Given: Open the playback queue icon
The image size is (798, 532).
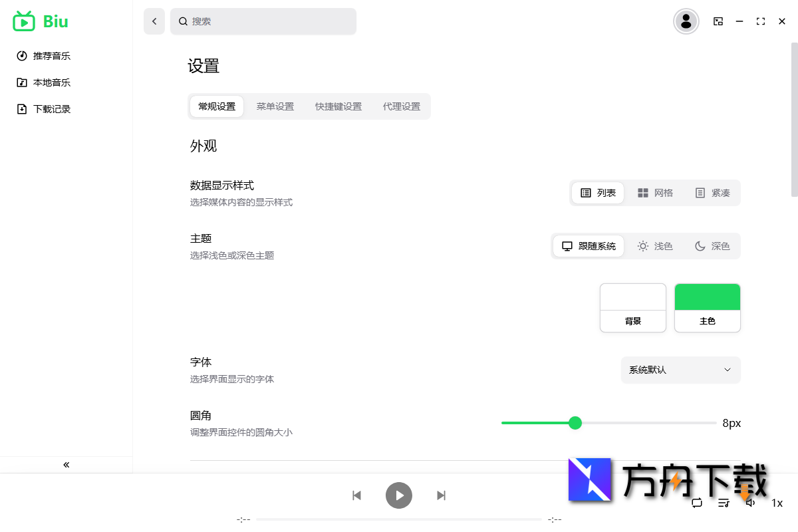Looking at the screenshot, I should (x=724, y=503).
